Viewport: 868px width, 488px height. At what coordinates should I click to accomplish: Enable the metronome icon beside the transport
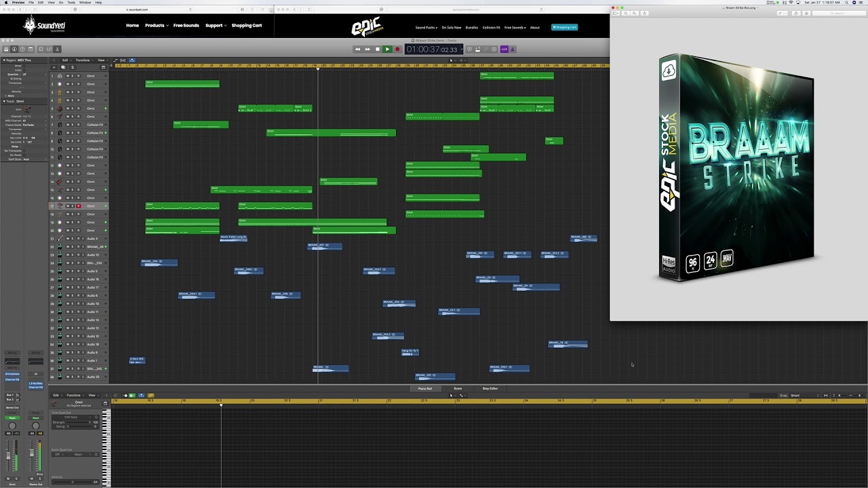(x=513, y=49)
